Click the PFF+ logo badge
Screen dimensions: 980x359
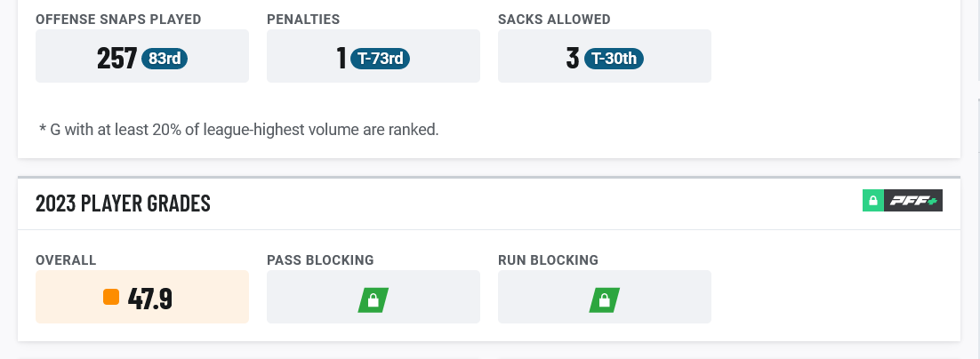pyautogui.click(x=913, y=201)
